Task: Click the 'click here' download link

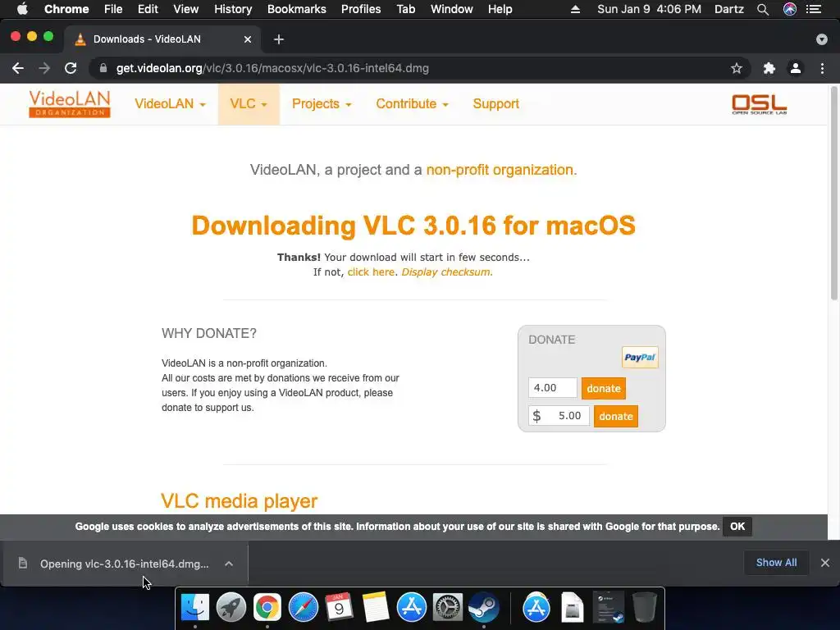Action: 371,272
